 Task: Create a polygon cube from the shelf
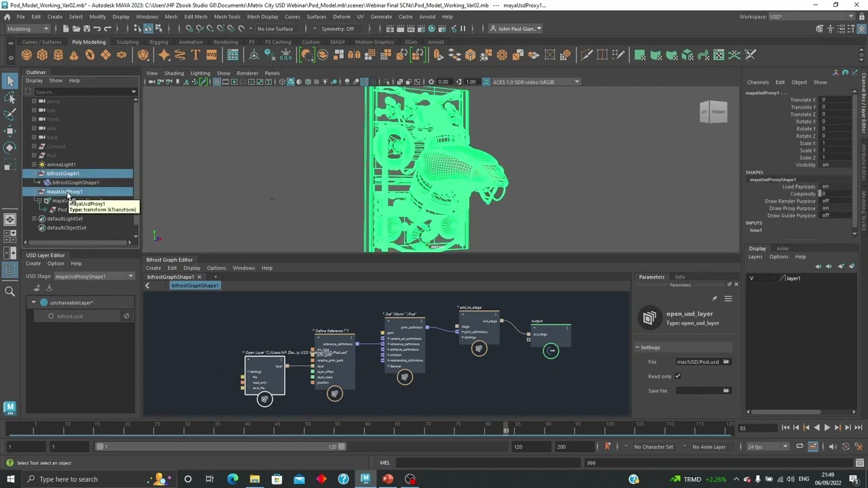pyautogui.click(x=42, y=55)
